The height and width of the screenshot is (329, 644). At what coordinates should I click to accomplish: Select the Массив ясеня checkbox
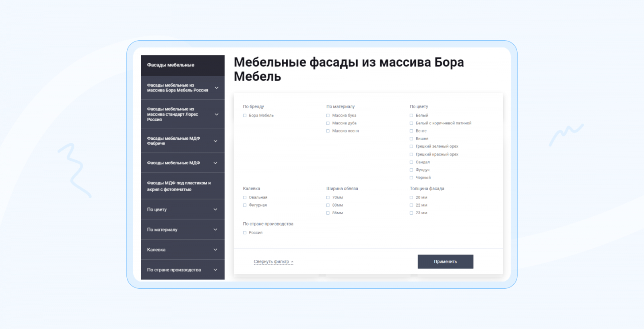coord(328,131)
